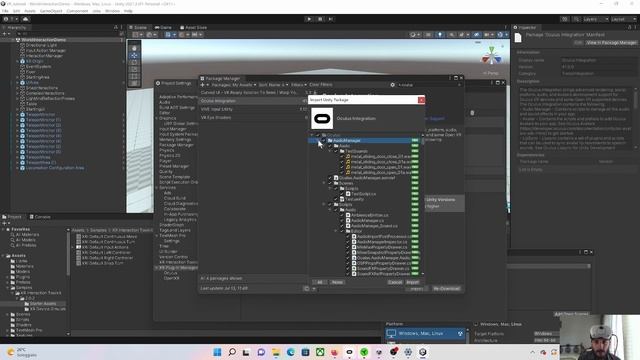Click View in Package Manager button in Inspector
The height and width of the screenshot is (360, 640).
point(611,42)
